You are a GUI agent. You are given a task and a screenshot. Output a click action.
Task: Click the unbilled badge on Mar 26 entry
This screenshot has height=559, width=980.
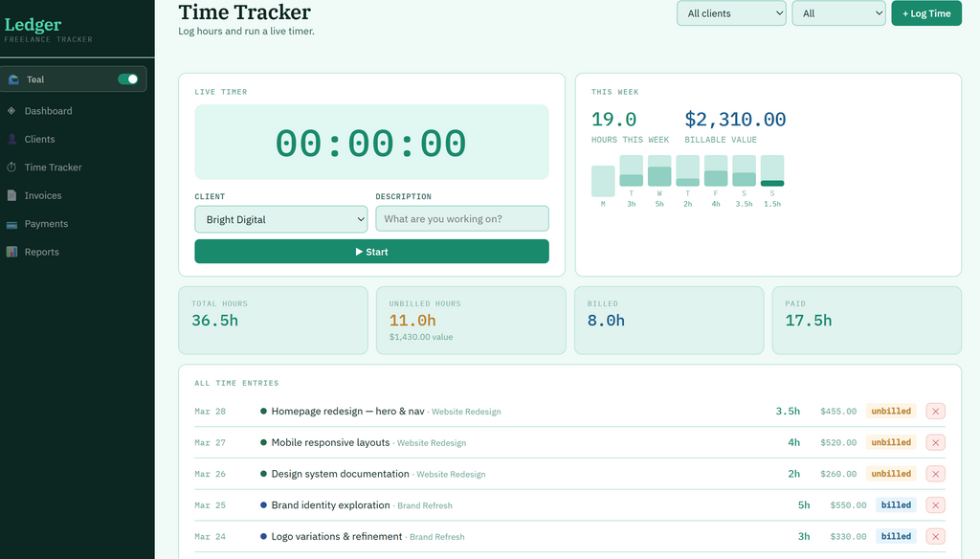point(891,474)
